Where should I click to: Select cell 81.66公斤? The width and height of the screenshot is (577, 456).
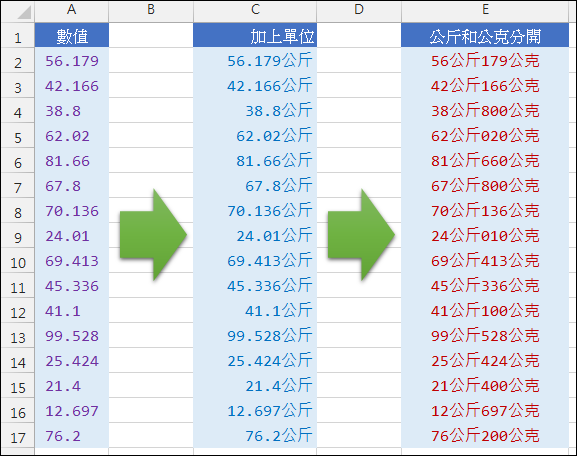coord(255,160)
